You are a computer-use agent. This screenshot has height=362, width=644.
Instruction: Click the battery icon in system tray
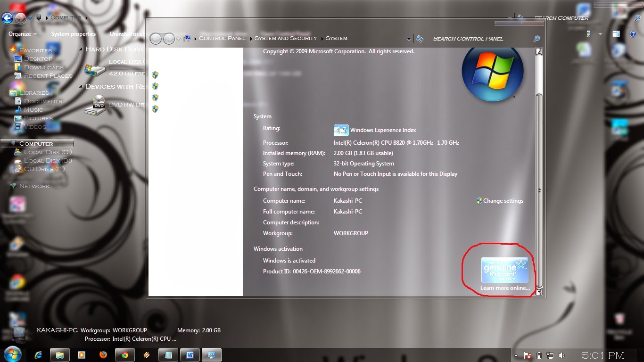click(x=539, y=355)
